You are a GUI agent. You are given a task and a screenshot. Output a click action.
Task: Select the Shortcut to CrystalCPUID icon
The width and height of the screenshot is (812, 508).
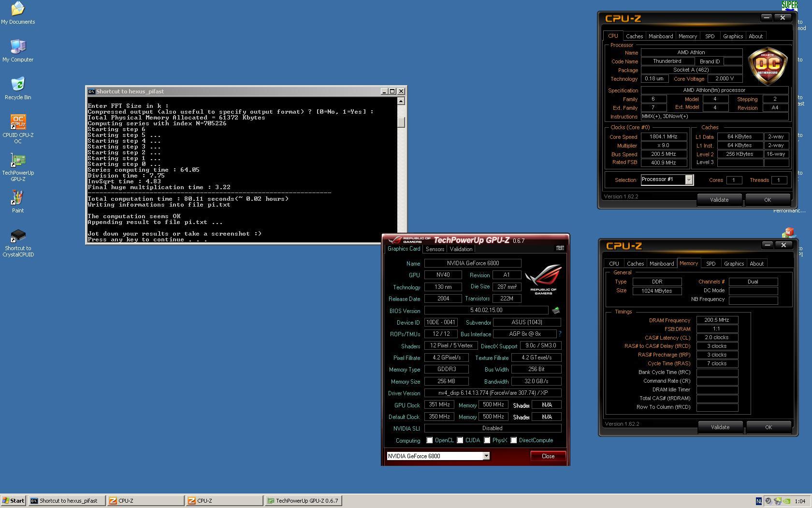(18, 242)
